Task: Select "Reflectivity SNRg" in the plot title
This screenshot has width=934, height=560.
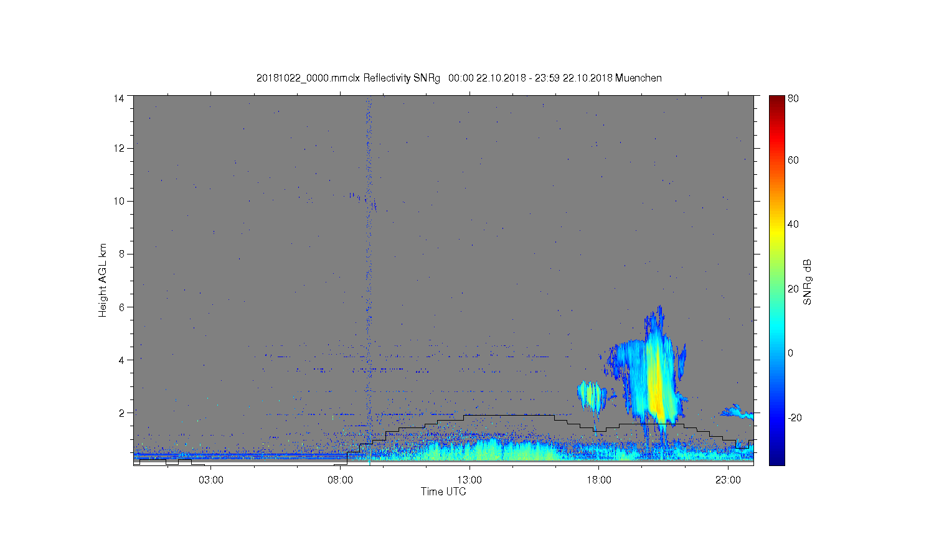Action: [402, 78]
